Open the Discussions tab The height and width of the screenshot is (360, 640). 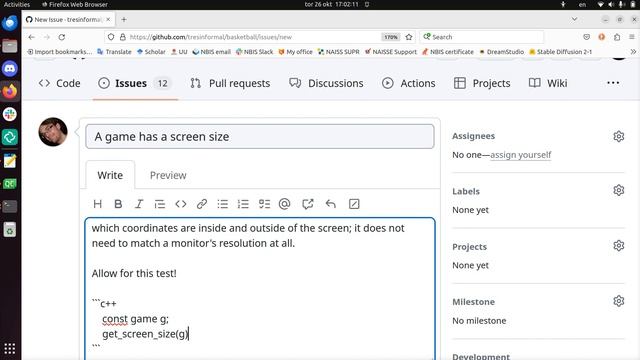click(x=326, y=83)
